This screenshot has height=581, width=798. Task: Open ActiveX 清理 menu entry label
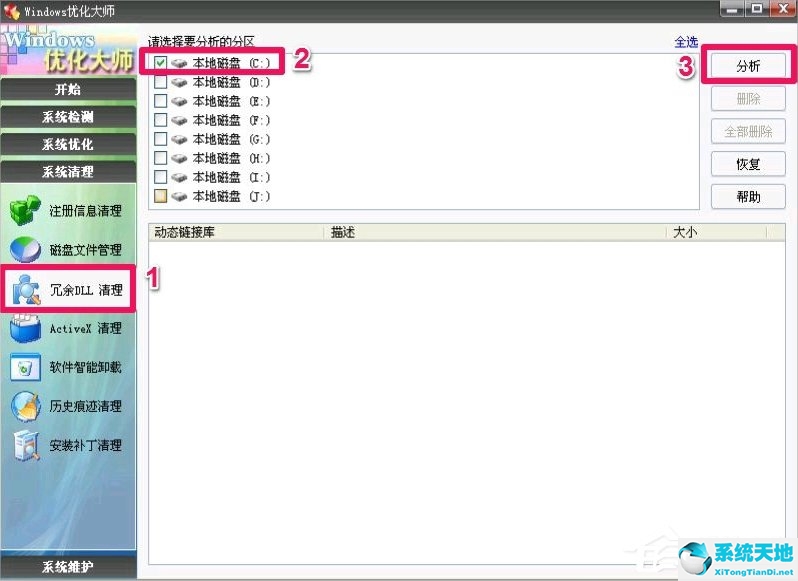[86, 329]
